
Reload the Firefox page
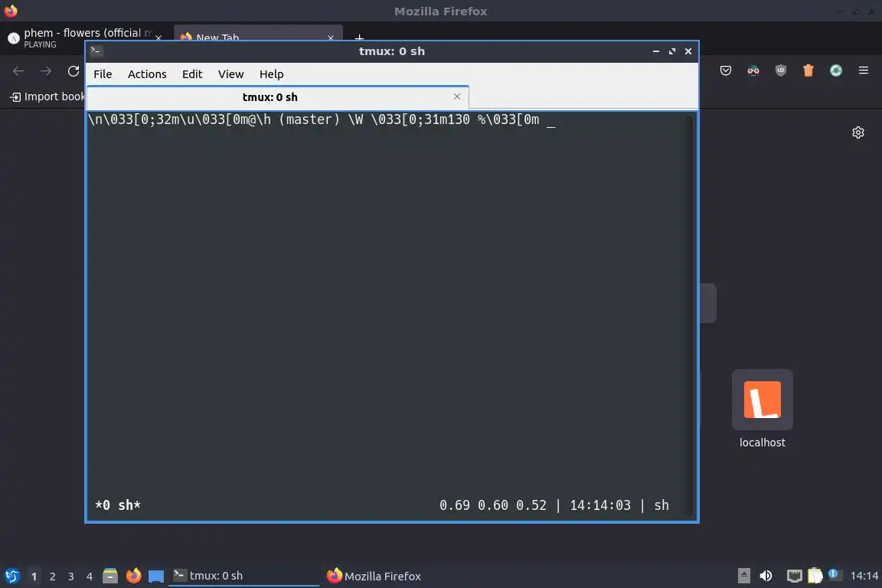pos(73,71)
